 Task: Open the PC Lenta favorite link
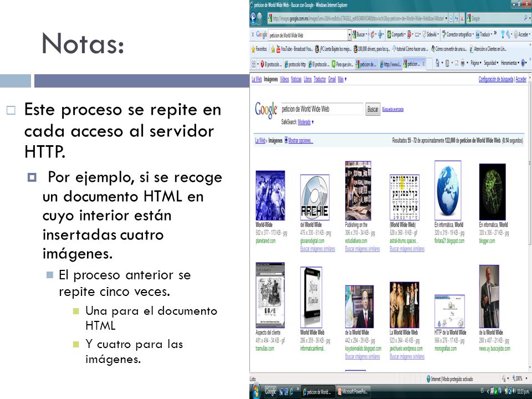(333, 49)
